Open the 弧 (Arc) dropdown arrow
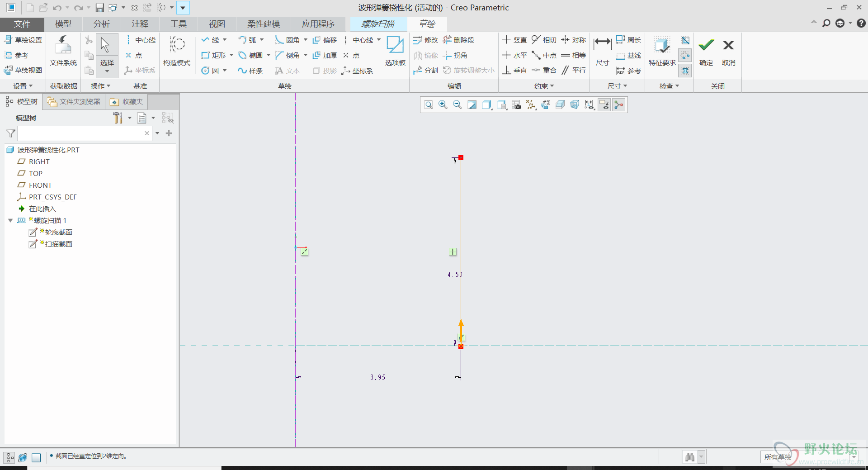This screenshot has height=470, width=868. tap(262, 40)
